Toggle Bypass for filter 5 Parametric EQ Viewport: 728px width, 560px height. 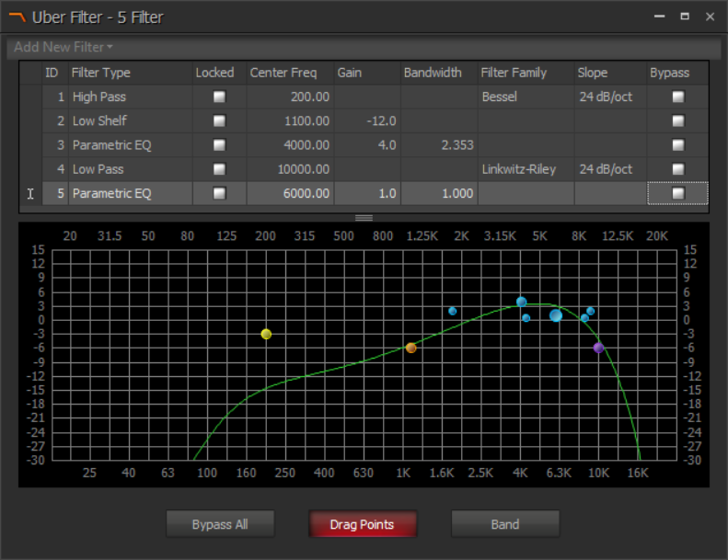tap(678, 193)
